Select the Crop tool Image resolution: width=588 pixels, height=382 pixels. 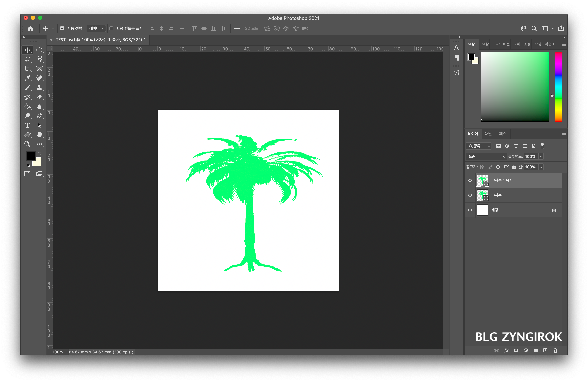point(27,69)
